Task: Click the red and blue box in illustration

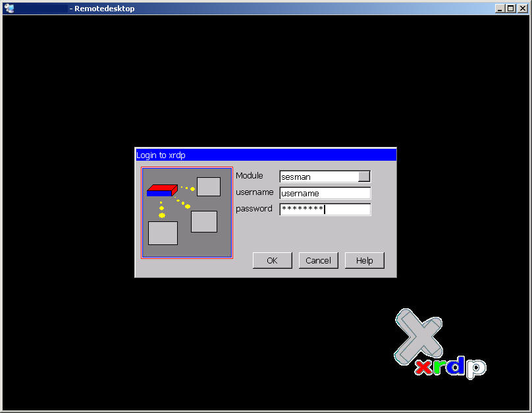Action: point(162,190)
